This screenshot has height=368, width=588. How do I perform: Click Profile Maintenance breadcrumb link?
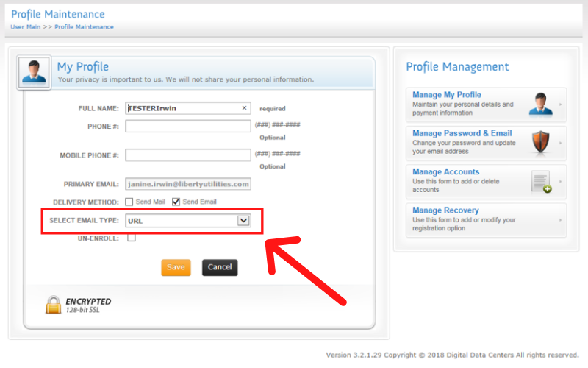click(x=84, y=27)
